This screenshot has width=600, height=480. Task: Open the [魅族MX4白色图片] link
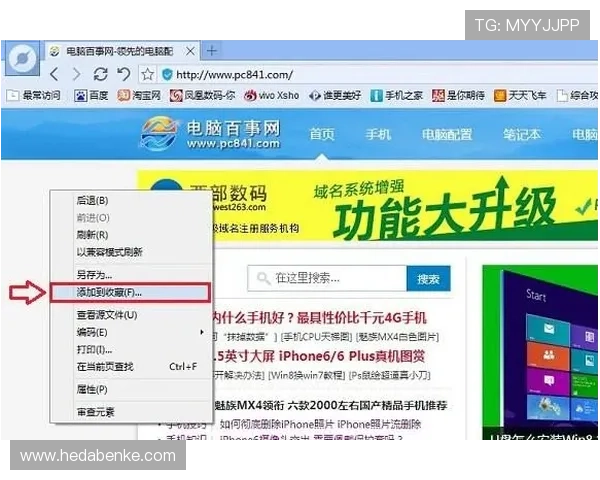click(x=397, y=337)
